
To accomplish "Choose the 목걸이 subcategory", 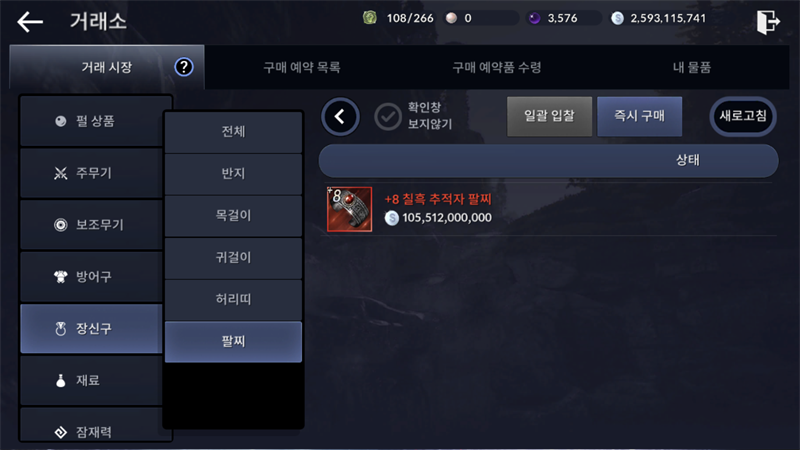I will [x=233, y=215].
